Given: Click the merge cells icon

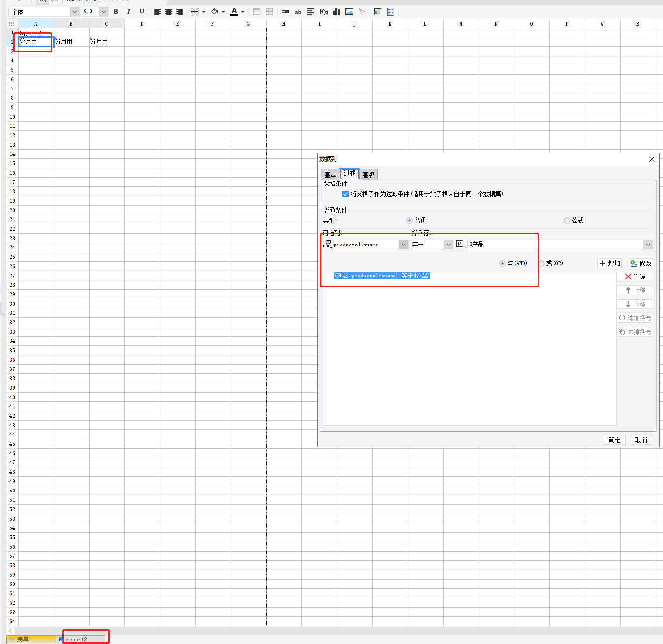Looking at the screenshot, I should [x=257, y=12].
